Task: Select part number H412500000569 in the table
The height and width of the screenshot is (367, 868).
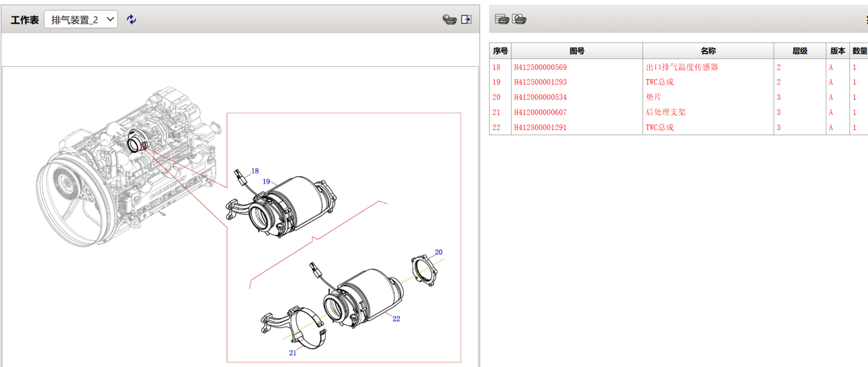Action: [x=540, y=67]
